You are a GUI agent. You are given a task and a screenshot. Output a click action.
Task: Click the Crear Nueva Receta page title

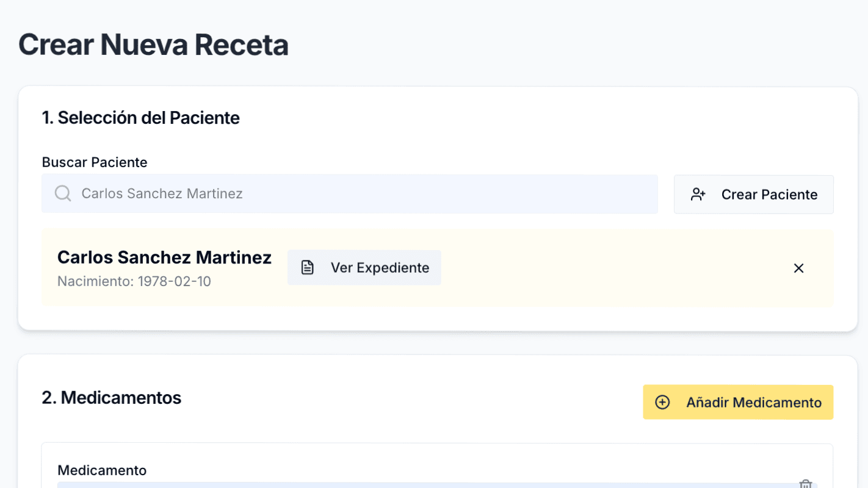[153, 45]
